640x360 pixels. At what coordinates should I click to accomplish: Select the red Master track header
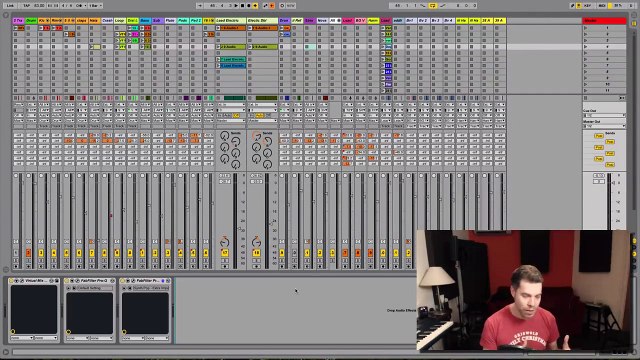tap(604, 20)
